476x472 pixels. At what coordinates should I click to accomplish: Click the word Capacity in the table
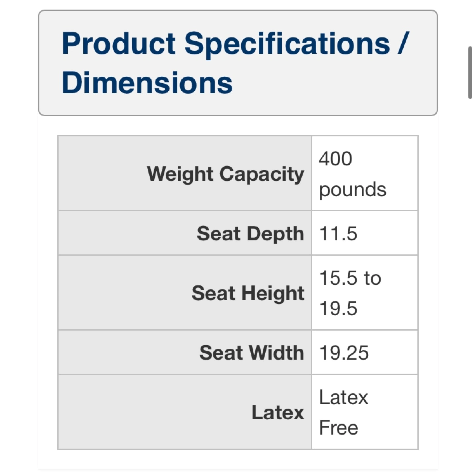(261, 174)
